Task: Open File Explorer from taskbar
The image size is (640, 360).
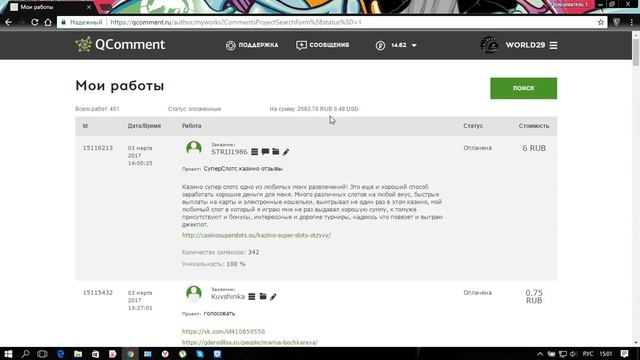Action: [78, 354]
